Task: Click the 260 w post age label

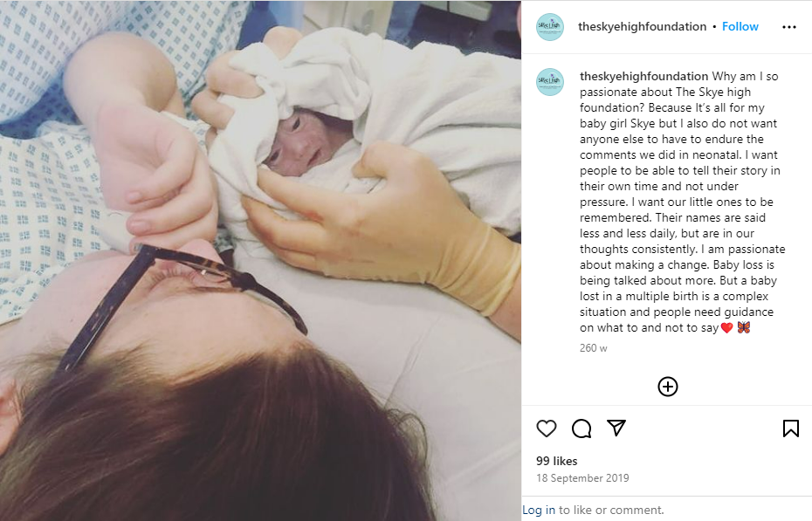Action: (x=594, y=348)
